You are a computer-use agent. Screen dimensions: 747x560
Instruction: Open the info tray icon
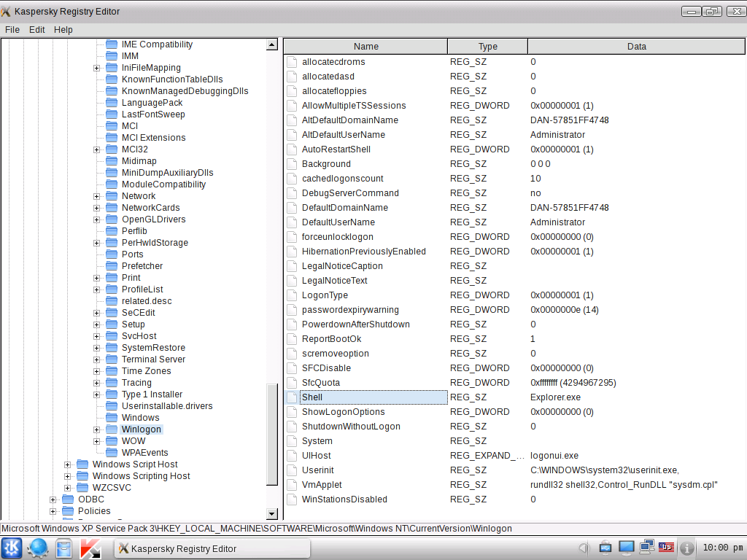(686, 548)
